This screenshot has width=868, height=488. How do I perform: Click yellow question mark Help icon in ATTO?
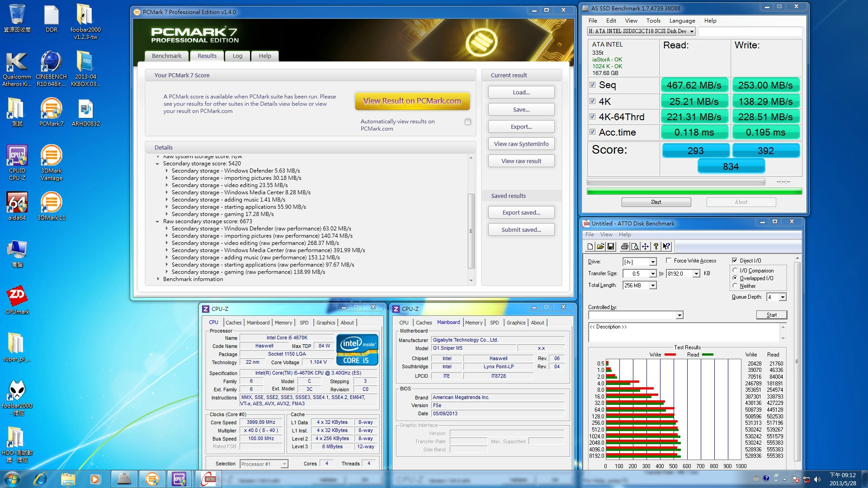pos(656,246)
